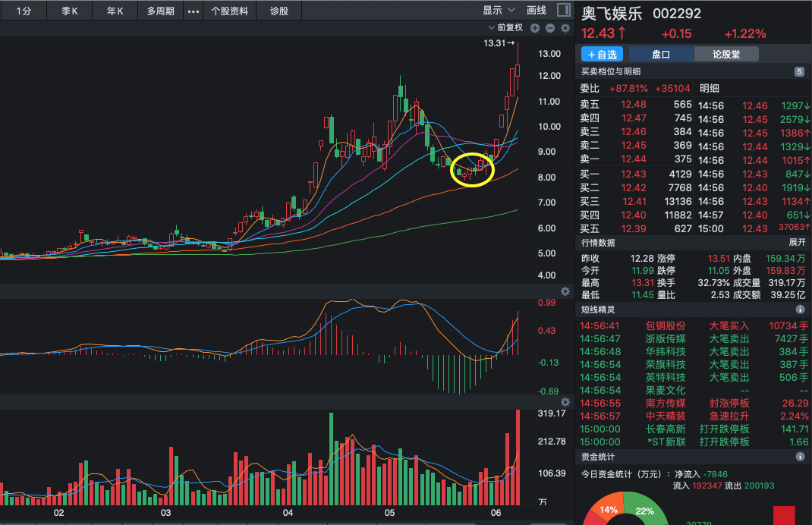Screen dimensions: 812x525
Task: Click 卖三 price 12.46
Action: (634, 131)
